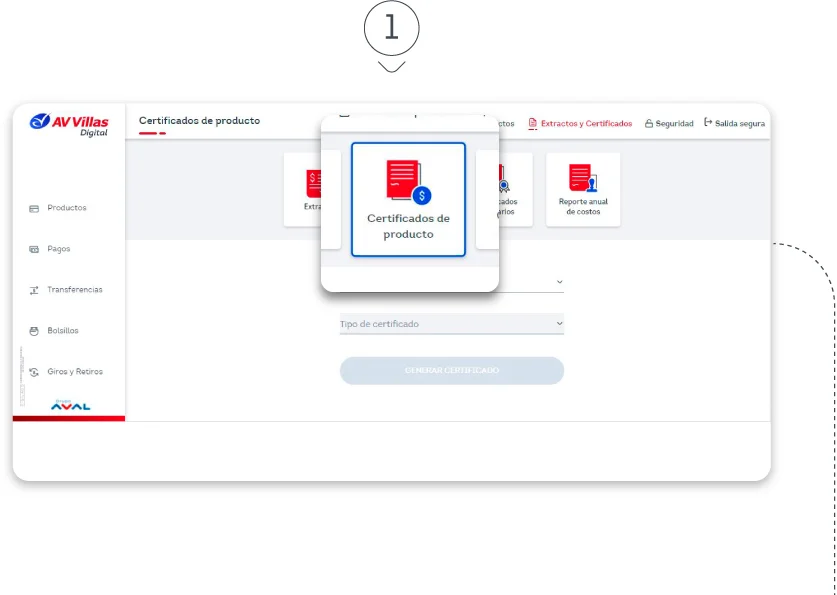Open the Tipo de certificado chevron arrow
The image size is (837, 595).
point(559,323)
